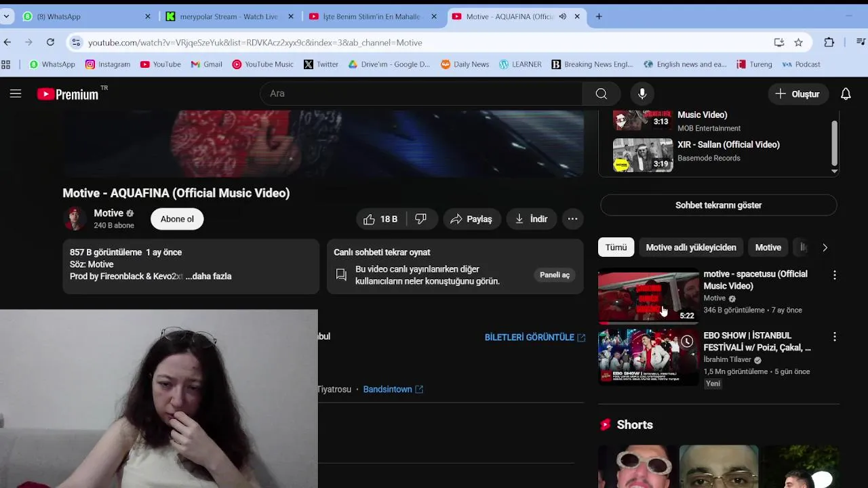Image resolution: width=868 pixels, height=488 pixels.
Task: Select the Tümü filter chip
Action: point(616,247)
